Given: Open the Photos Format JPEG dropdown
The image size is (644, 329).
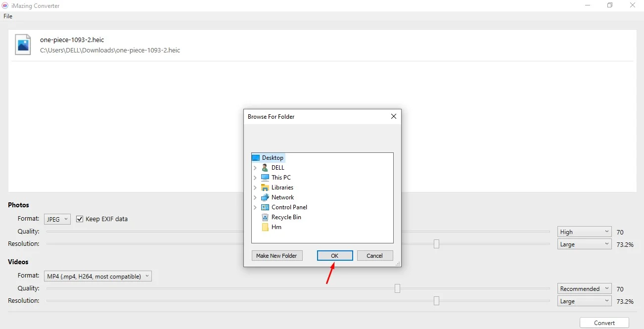Looking at the screenshot, I should [57, 219].
